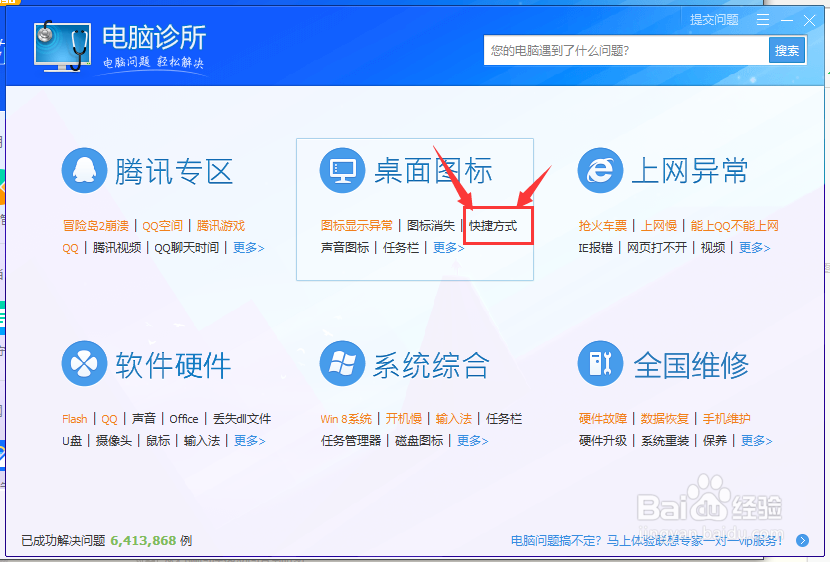Open 腾讯视频 link
830x562 pixels.
coord(117,248)
